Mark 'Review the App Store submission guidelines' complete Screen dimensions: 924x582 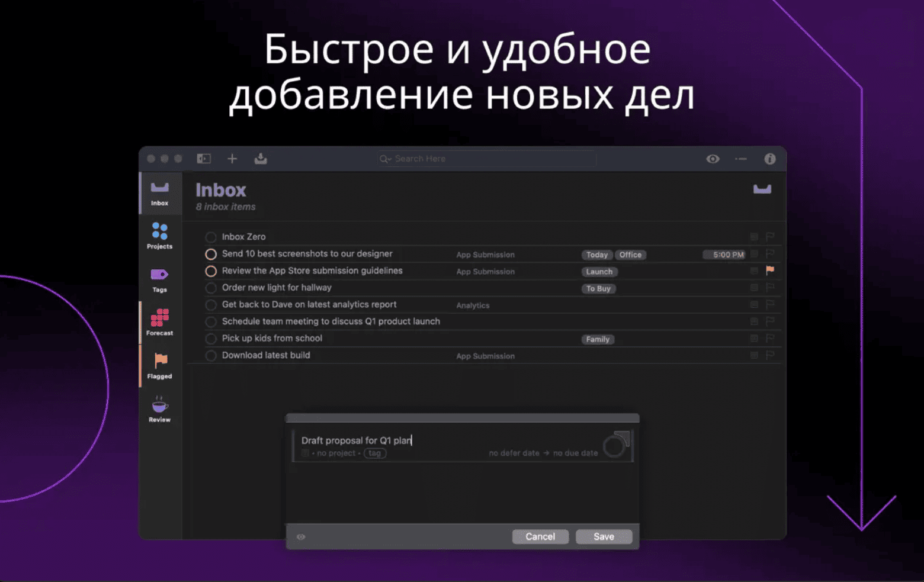(211, 271)
